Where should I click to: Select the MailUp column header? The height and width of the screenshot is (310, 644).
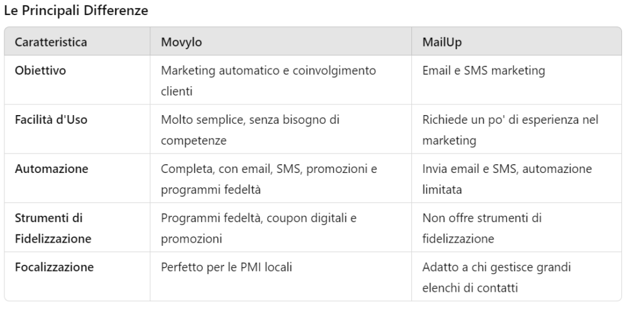(442, 42)
